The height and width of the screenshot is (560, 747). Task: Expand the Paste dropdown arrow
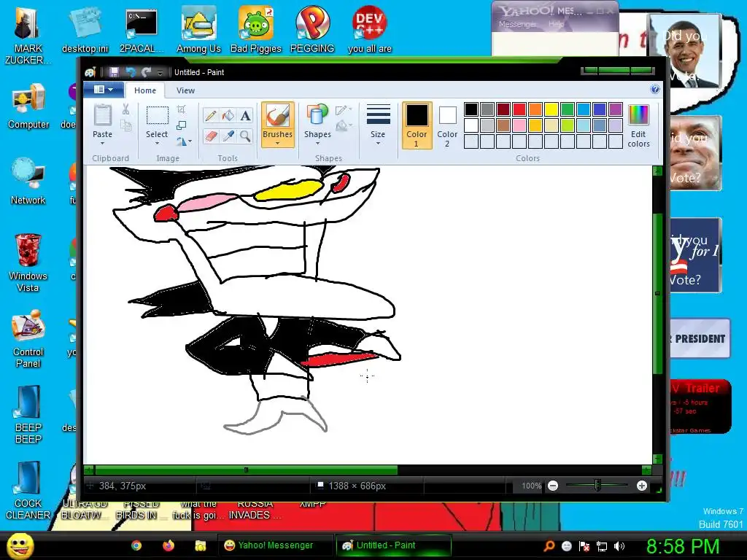click(x=102, y=144)
